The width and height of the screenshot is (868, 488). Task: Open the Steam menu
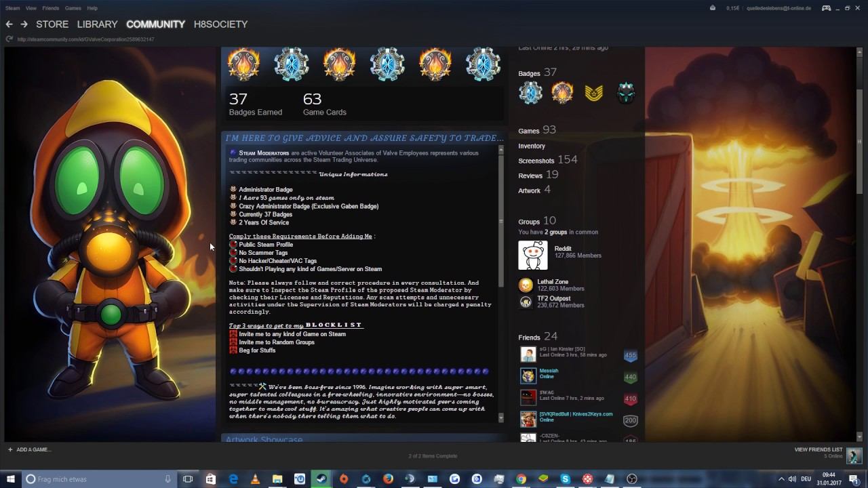12,8
